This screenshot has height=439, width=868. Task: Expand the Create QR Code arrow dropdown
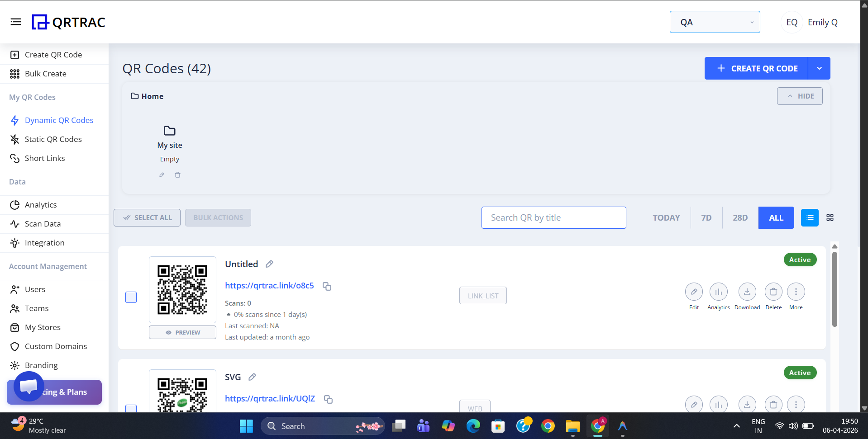pyautogui.click(x=819, y=68)
